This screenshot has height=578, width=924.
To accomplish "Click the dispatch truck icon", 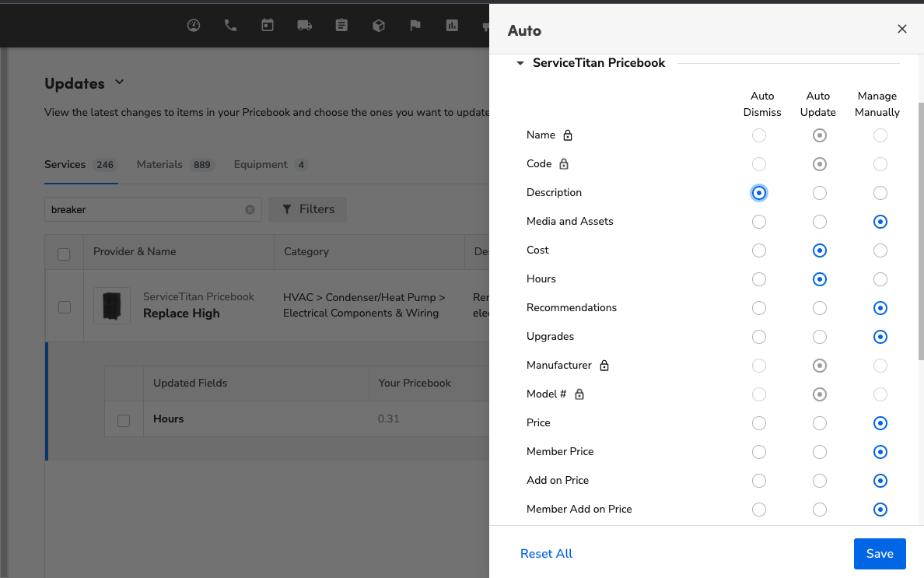I will click(x=304, y=25).
